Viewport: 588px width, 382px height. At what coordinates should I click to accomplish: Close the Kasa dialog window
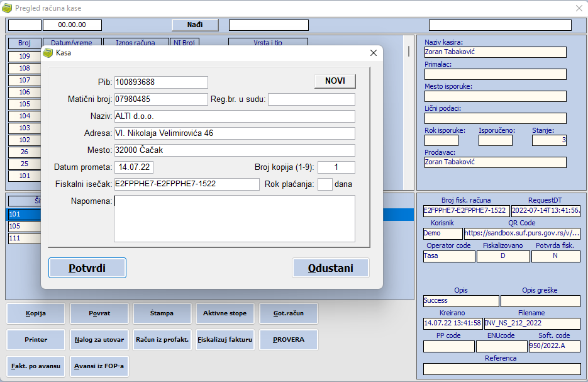tap(373, 53)
